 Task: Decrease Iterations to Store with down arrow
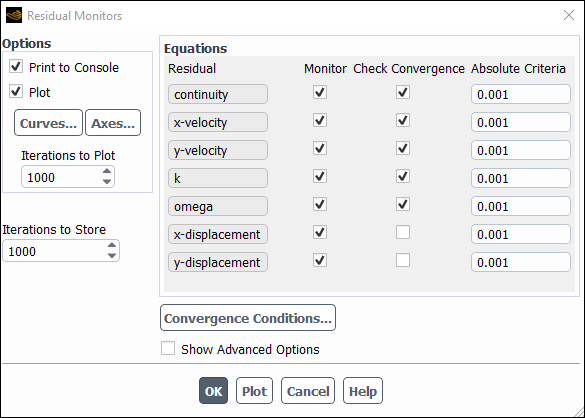coord(112,256)
